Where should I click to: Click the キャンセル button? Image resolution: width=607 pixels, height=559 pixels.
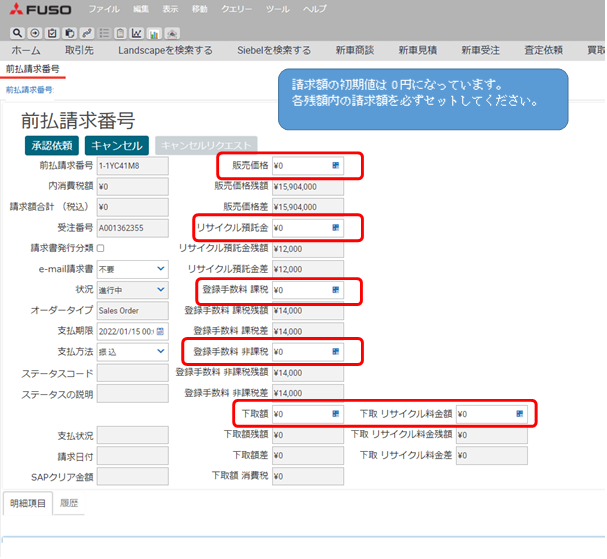[x=117, y=146]
